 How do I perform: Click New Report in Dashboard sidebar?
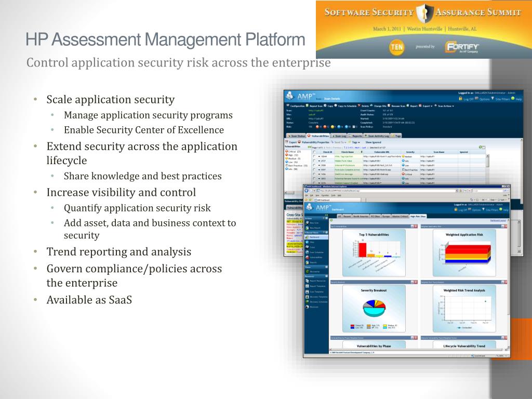point(313,228)
